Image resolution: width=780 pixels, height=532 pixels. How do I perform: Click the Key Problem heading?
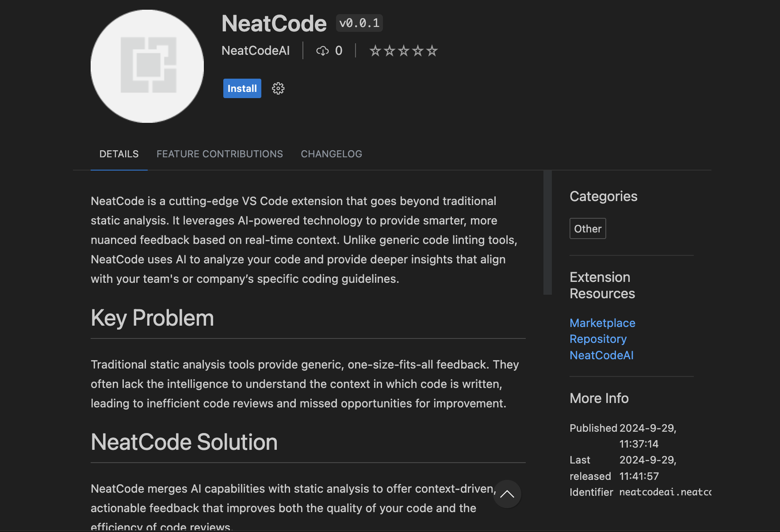pyautogui.click(x=152, y=318)
